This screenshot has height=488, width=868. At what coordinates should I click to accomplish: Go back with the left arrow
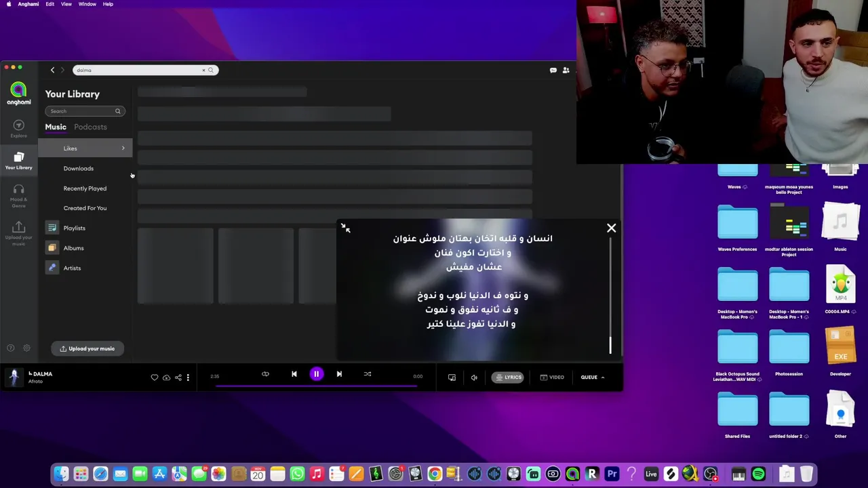coord(52,70)
